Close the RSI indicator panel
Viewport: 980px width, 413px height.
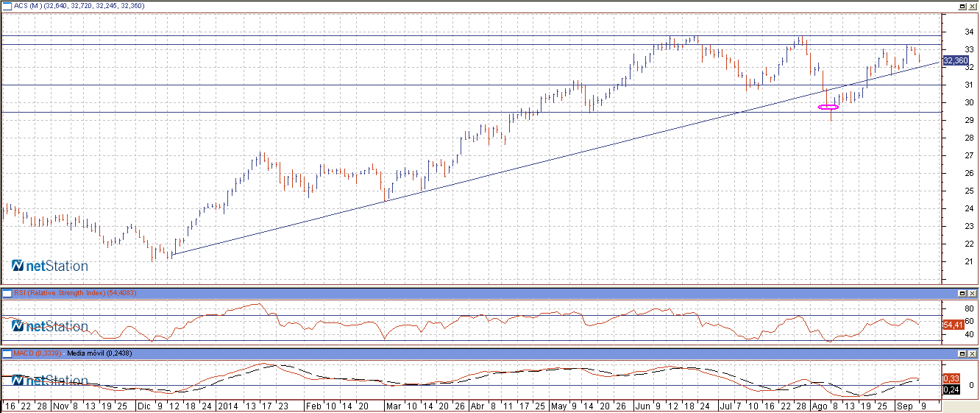pyautogui.click(x=973, y=293)
